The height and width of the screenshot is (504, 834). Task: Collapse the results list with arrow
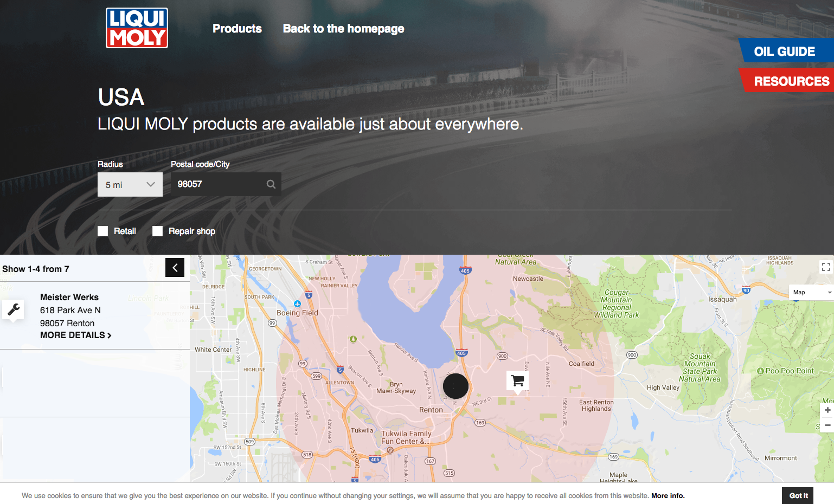[175, 268]
